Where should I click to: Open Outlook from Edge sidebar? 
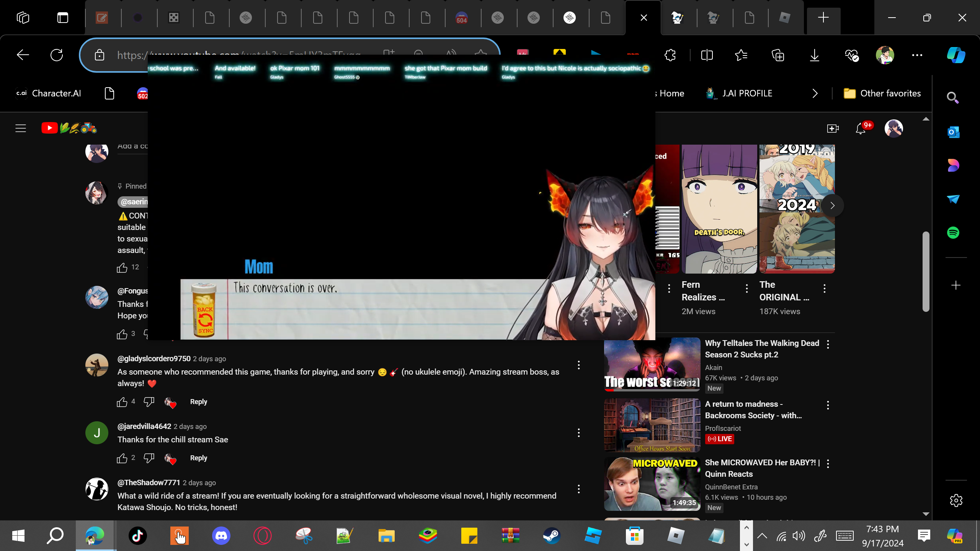point(953,132)
